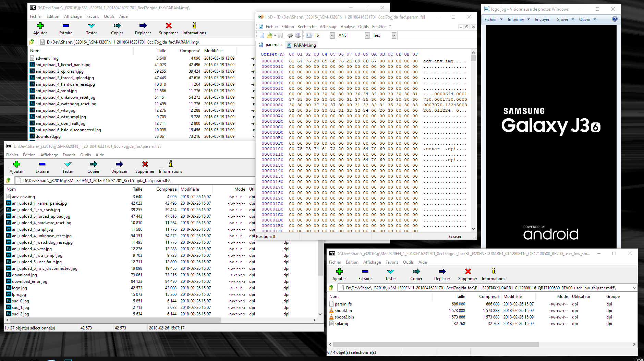This screenshot has width=644, height=361.
Task: Click Extraire in the tar.md5 7-Zip window
Action: coord(365,274)
